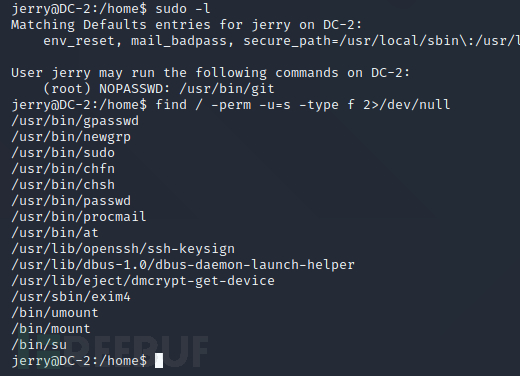Image resolution: width=520 pixels, height=376 pixels.
Task: Click the /usr/bin/chfn output line
Action: point(63,169)
